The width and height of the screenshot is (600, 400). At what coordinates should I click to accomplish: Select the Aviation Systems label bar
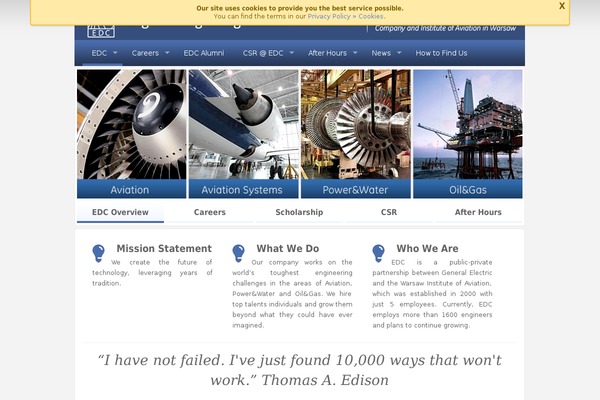[x=244, y=189]
